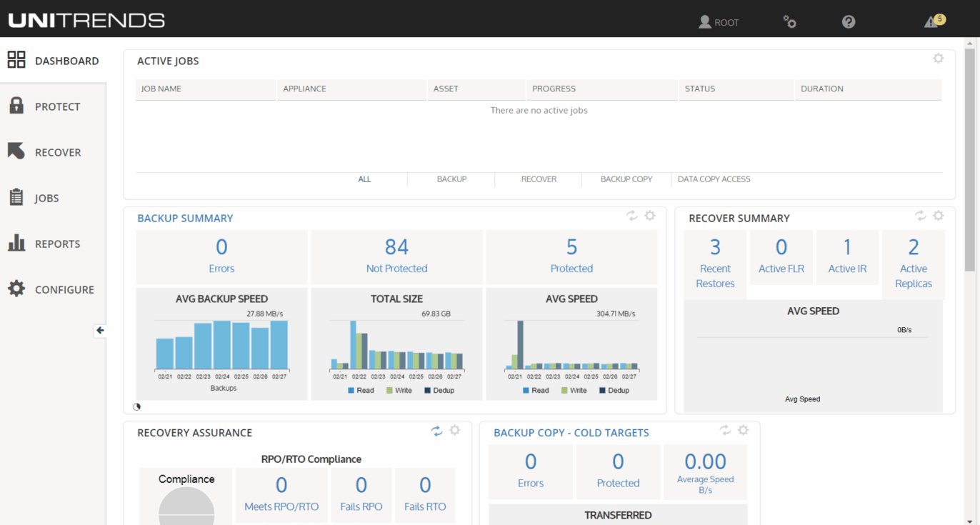Image resolution: width=980 pixels, height=525 pixels.
Task: Click the '69.83 GB' value in Total Size chart
Action: [x=436, y=314]
